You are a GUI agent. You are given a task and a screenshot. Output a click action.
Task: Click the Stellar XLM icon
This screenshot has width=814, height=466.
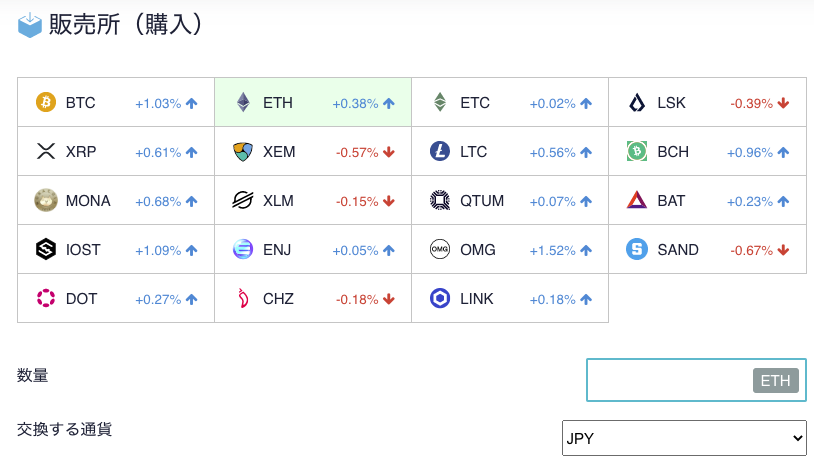click(243, 201)
